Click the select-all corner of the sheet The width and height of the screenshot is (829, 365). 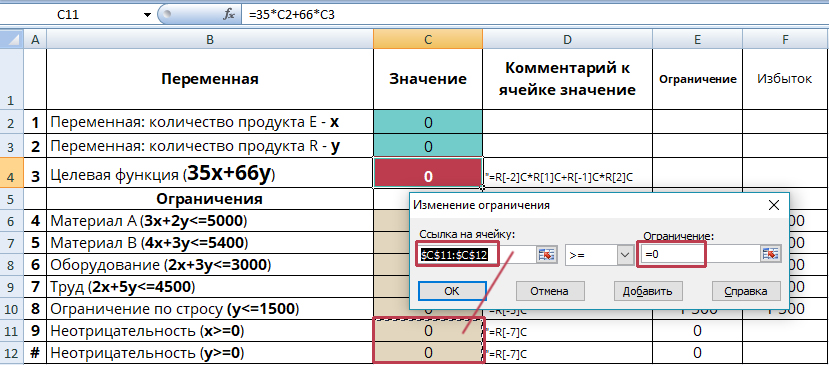click(x=12, y=39)
